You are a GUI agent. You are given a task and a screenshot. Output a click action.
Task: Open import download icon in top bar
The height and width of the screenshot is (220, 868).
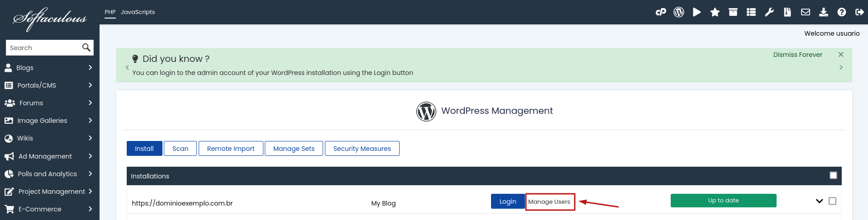[x=824, y=12]
